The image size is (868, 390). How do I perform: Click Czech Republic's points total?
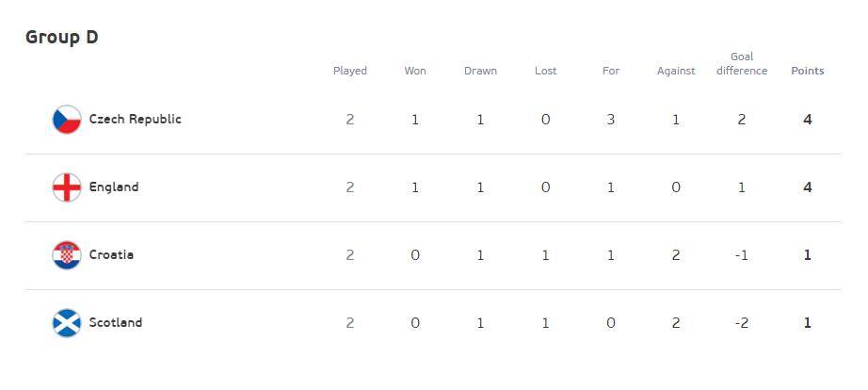click(x=807, y=120)
